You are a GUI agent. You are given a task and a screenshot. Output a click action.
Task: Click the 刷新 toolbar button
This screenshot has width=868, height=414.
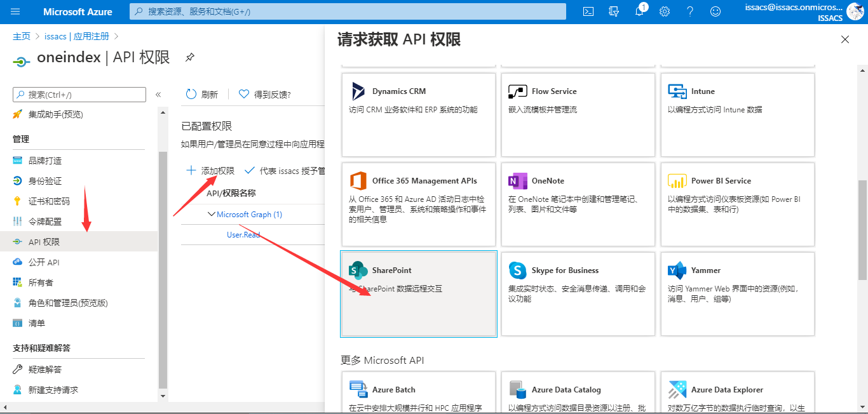201,94
